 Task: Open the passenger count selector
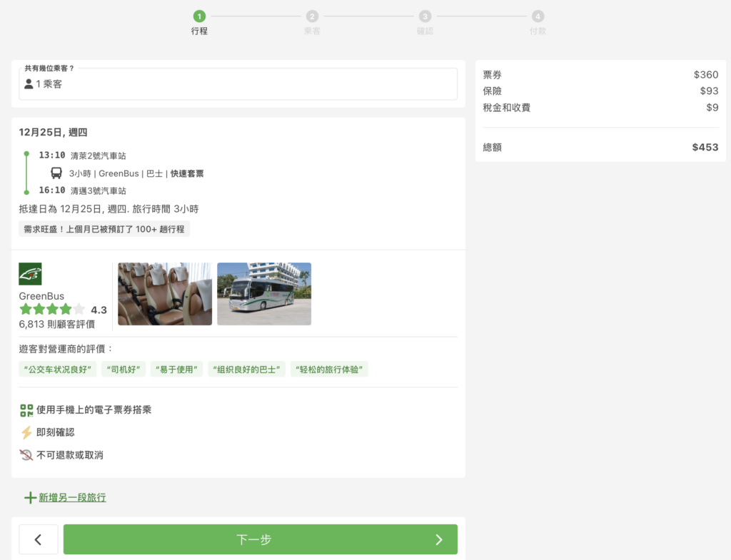click(238, 83)
